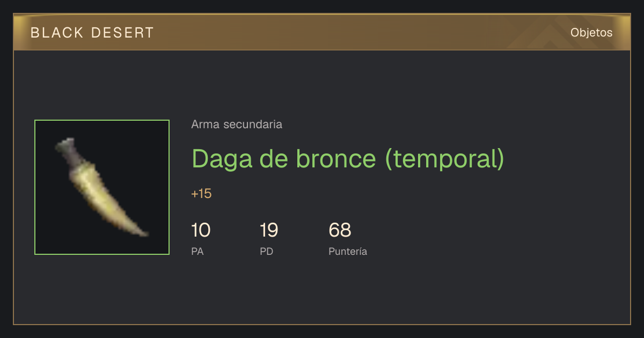Click the golden header banner bar

coord(322,32)
